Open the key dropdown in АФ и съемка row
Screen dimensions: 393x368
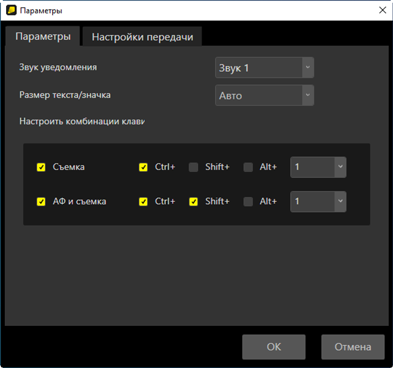click(318, 202)
